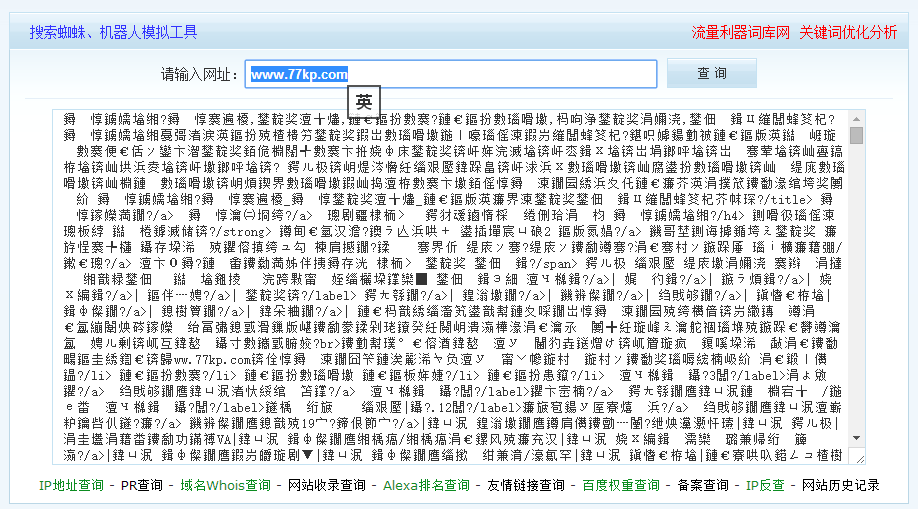918x509 pixels.
Task: Open the 流量利器词库网 link
Action: (x=739, y=32)
